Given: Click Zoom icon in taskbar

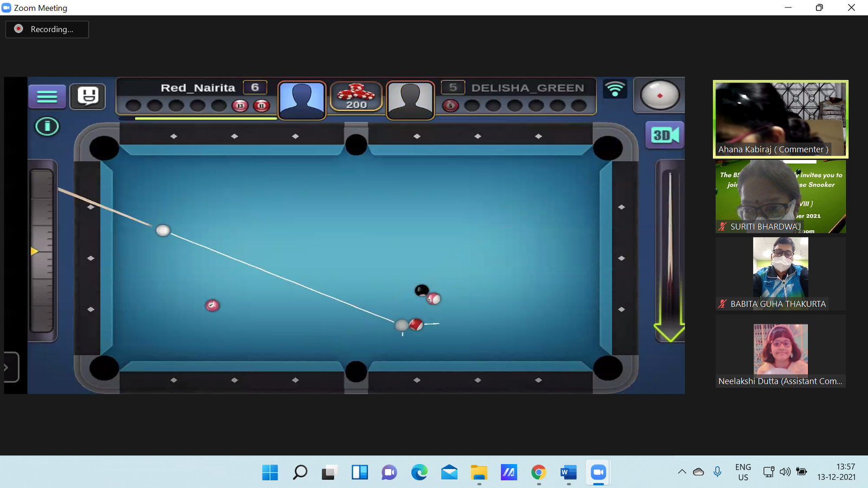Looking at the screenshot, I should 598,473.
